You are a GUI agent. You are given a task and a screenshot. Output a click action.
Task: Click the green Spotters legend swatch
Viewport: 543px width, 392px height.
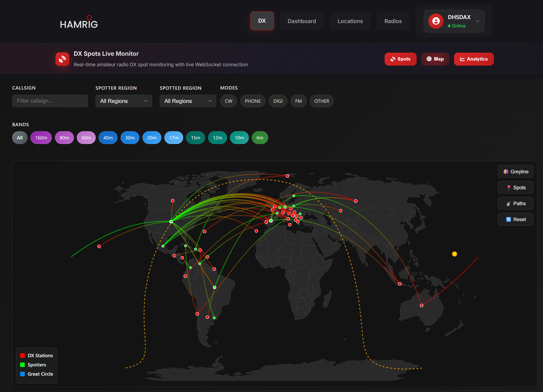(22, 365)
